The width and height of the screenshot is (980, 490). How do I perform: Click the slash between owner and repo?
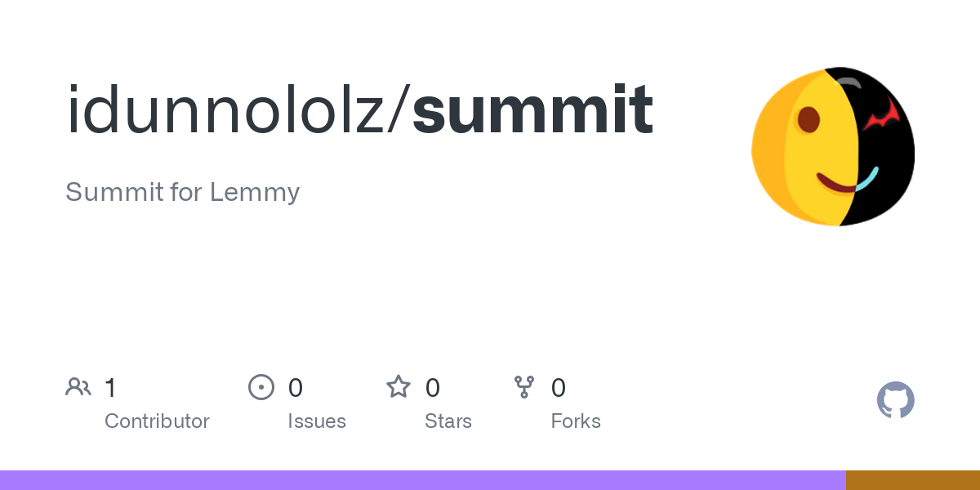point(399,110)
